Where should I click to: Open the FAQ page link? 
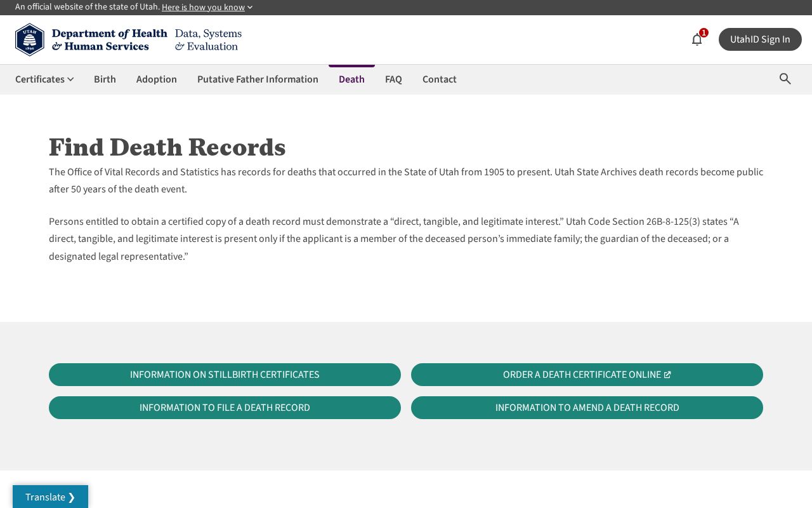click(393, 79)
